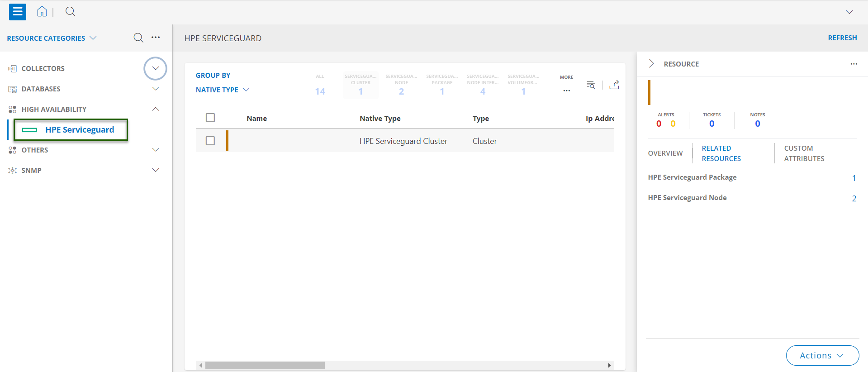The height and width of the screenshot is (372, 868).
Task: Click the SNMP category icon
Action: (12, 171)
